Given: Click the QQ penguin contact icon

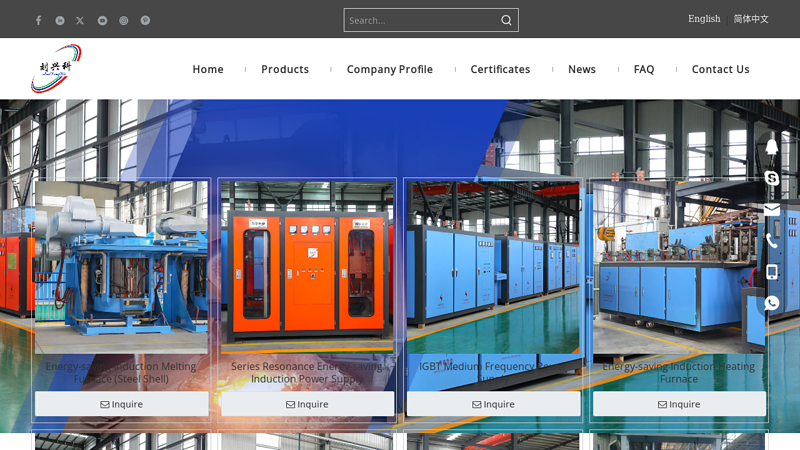Looking at the screenshot, I should click(771, 147).
